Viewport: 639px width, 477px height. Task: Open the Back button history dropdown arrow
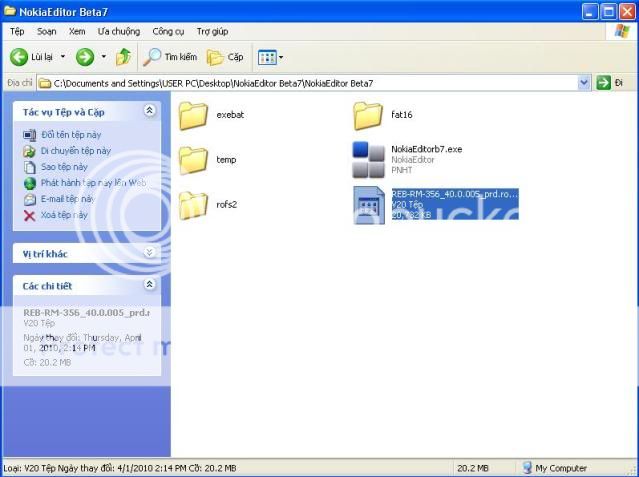pyautogui.click(x=62, y=57)
